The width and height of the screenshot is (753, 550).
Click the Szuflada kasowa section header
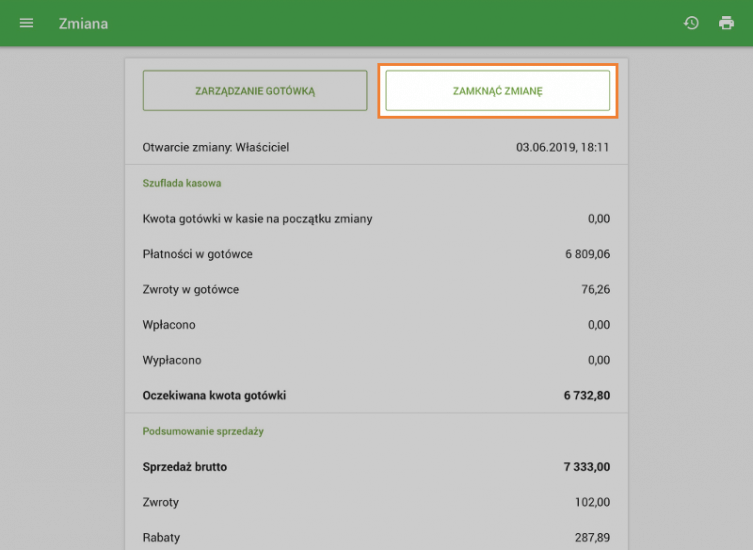click(182, 183)
